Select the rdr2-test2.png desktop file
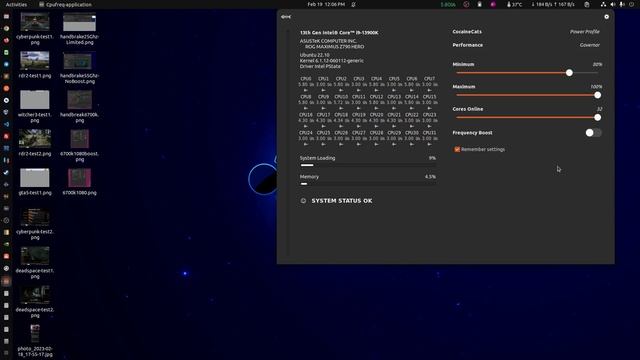This screenshot has height=360, width=640. 35,143
